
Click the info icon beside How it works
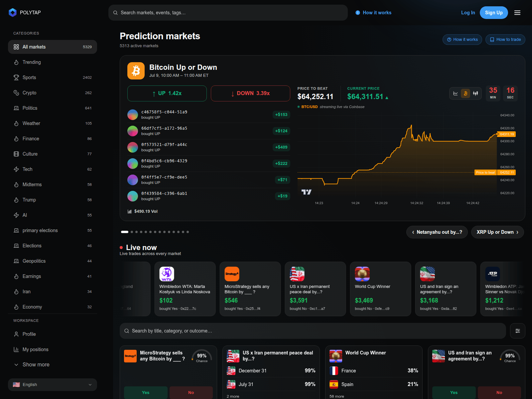pyautogui.click(x=358, y=13)
